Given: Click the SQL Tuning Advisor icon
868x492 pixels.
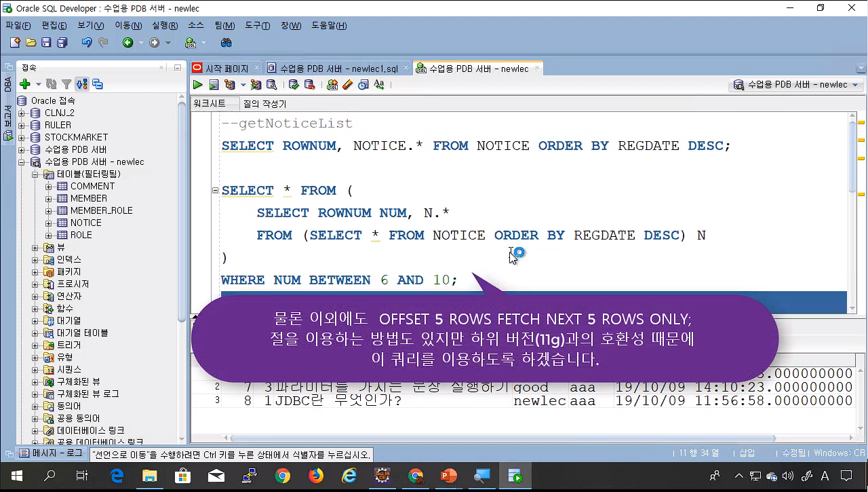Looking at the screenshot, I should click(271, 85).
